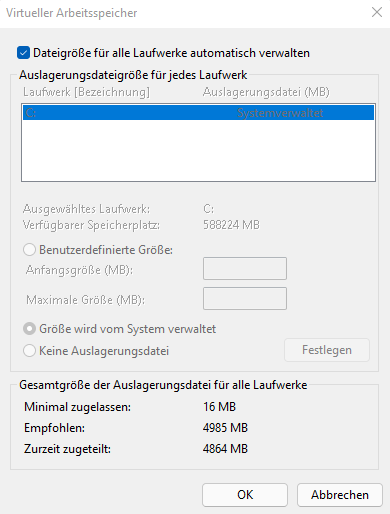
Task: Close the Virtueller Arbeitsspeicher dialog
Action: click(377, 12)
